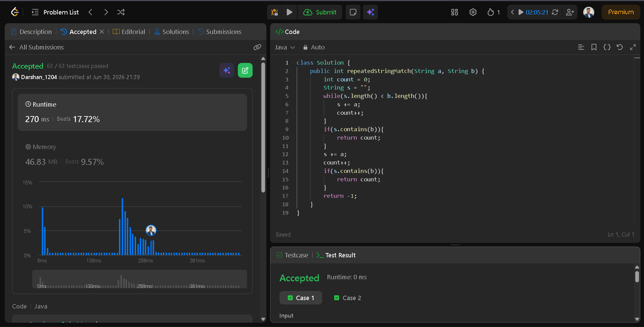Click the '17.72%' runtime beats value
Image resolution: width=644 pixels, height=327 pixels.
point(86,119)
